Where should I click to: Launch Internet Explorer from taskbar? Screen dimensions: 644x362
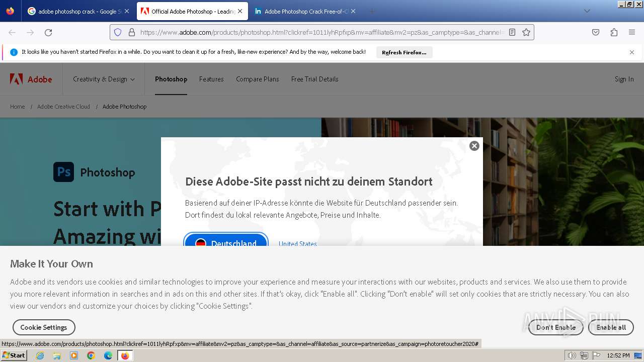coord(40,355)
